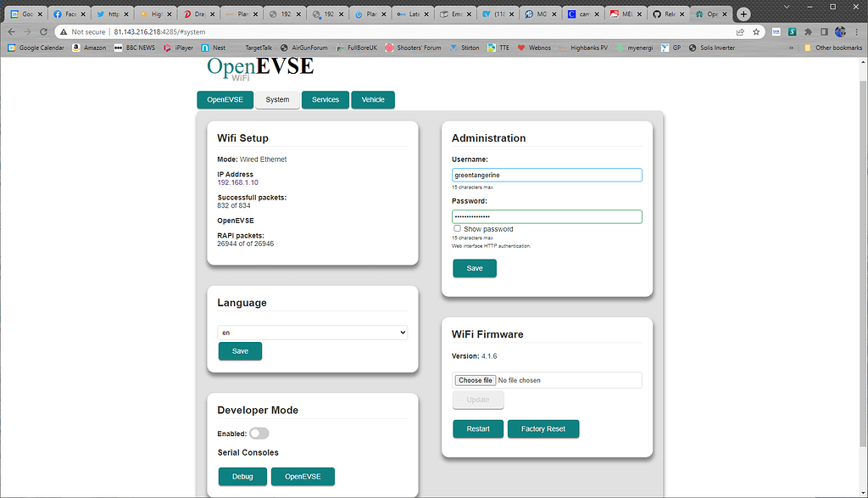Open the iPlayer bookmark
This screenshot has width=868, height=498.
click(184, 48)
